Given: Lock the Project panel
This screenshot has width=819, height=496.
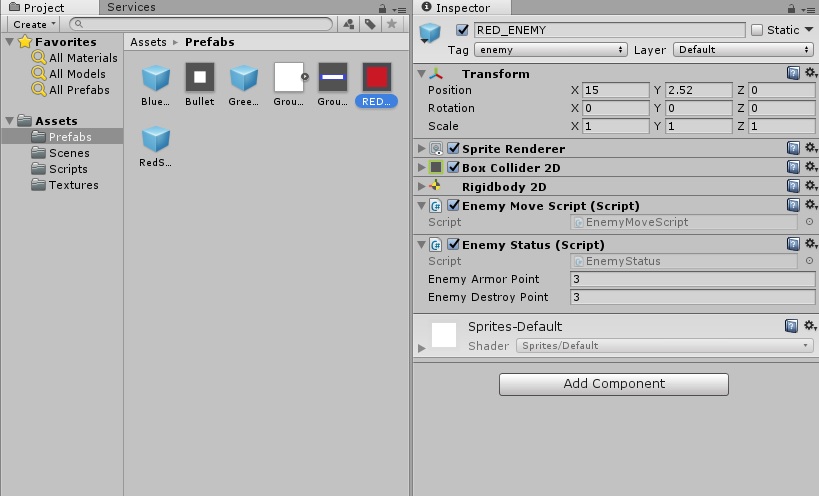Looking at the screenshot, I should pyautogui.click(x=382, y=9).
